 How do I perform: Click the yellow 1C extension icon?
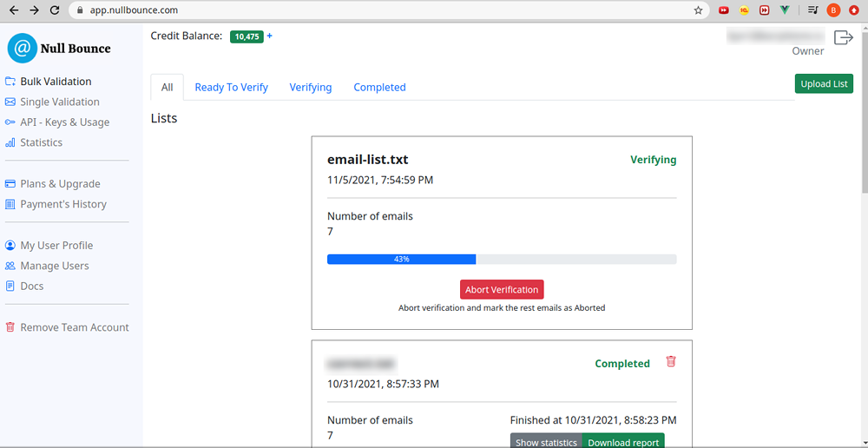[x=744, y=10]
